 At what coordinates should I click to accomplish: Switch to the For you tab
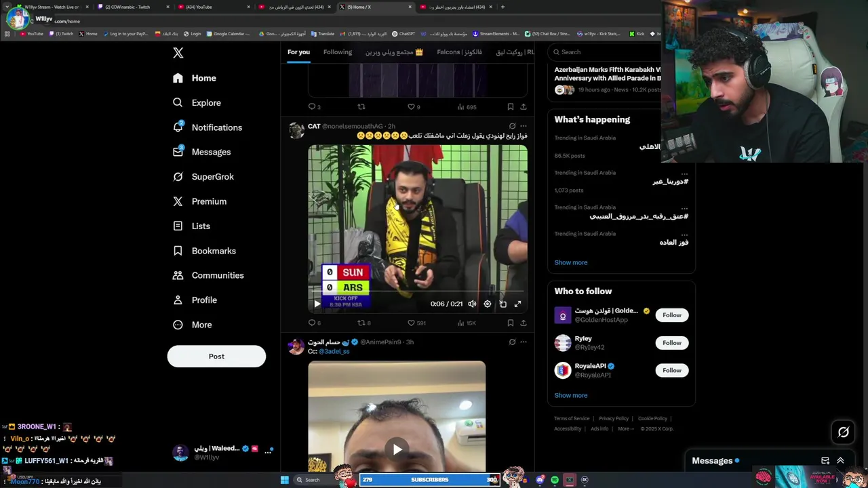tap(298, 52)
